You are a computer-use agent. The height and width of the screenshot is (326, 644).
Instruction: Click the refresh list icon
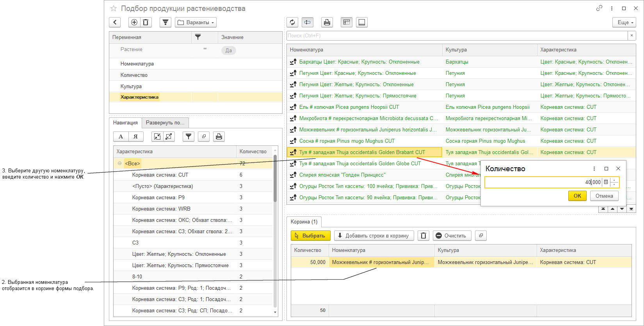tap(292, 22)
